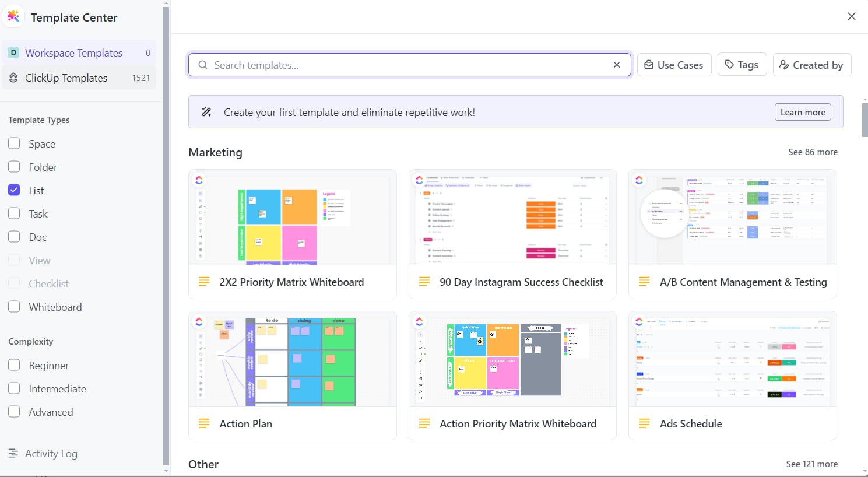The width and height of the screenshot is (868, 477).
Task: Click the Activity Log icon
Action: coord(13,453)
